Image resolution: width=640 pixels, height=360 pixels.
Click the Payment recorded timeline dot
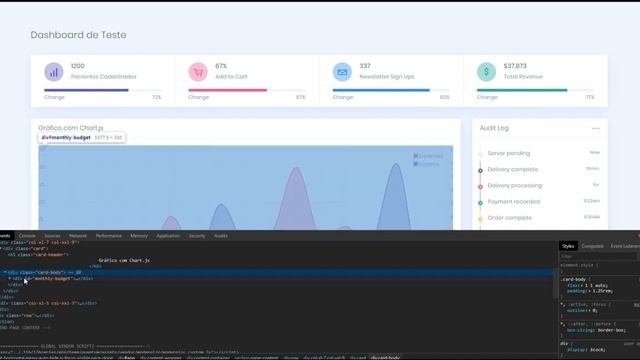tap(480, 203)
